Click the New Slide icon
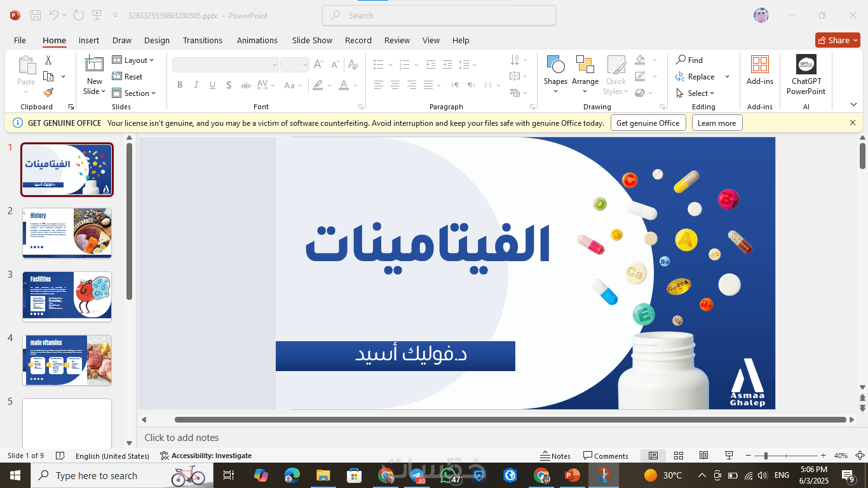 (x=94, y=64)
